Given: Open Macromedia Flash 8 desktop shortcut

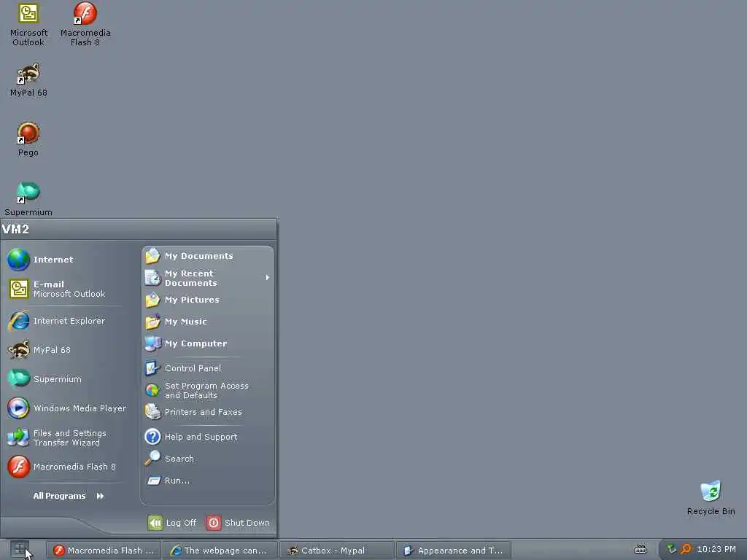Looking at the screenshot, I should (x=85, y=24).
